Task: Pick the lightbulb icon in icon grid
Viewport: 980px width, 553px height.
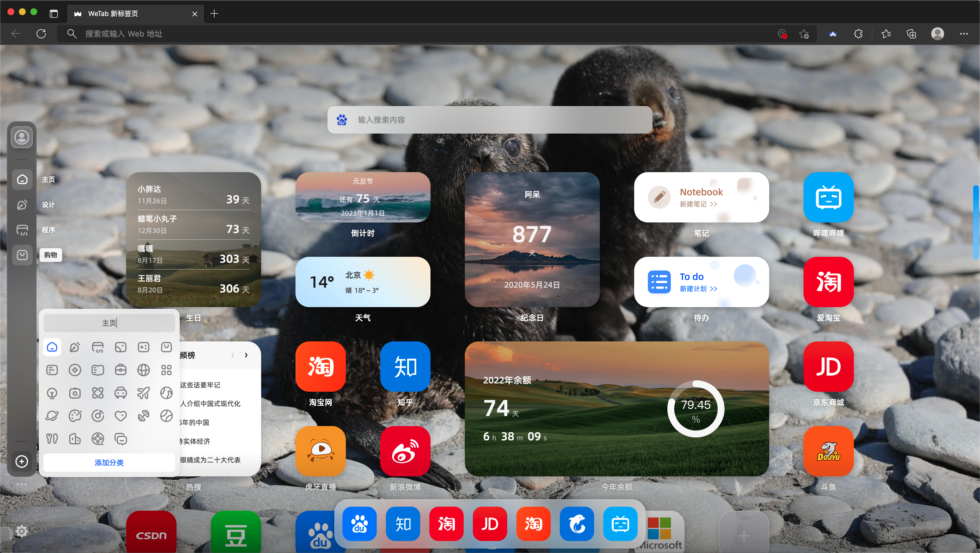Action: [x=52, y=393]
